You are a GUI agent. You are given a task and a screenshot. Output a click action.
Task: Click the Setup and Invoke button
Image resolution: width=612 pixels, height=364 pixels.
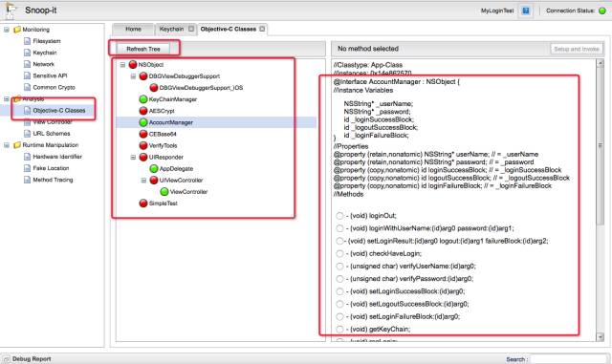(x=577, y=49)
